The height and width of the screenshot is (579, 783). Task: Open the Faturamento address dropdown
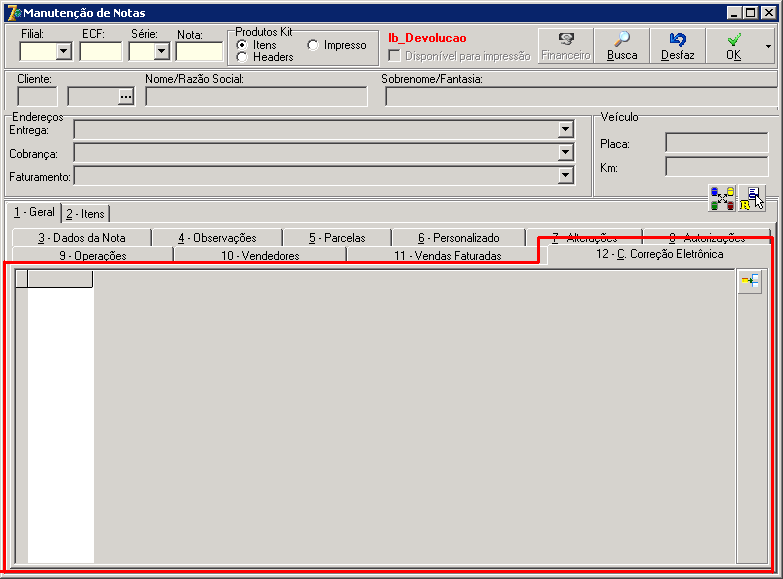[x=565, y=175]
